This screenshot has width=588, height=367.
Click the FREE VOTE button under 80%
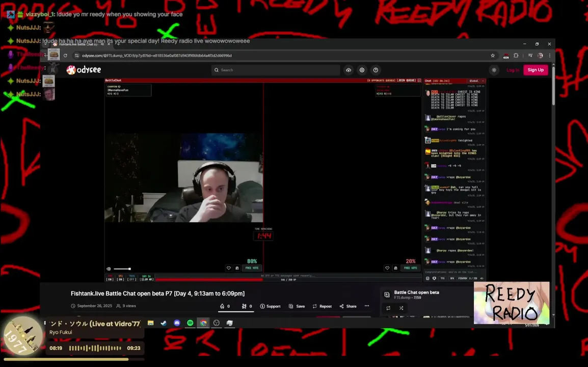click(x=252, y=268)
